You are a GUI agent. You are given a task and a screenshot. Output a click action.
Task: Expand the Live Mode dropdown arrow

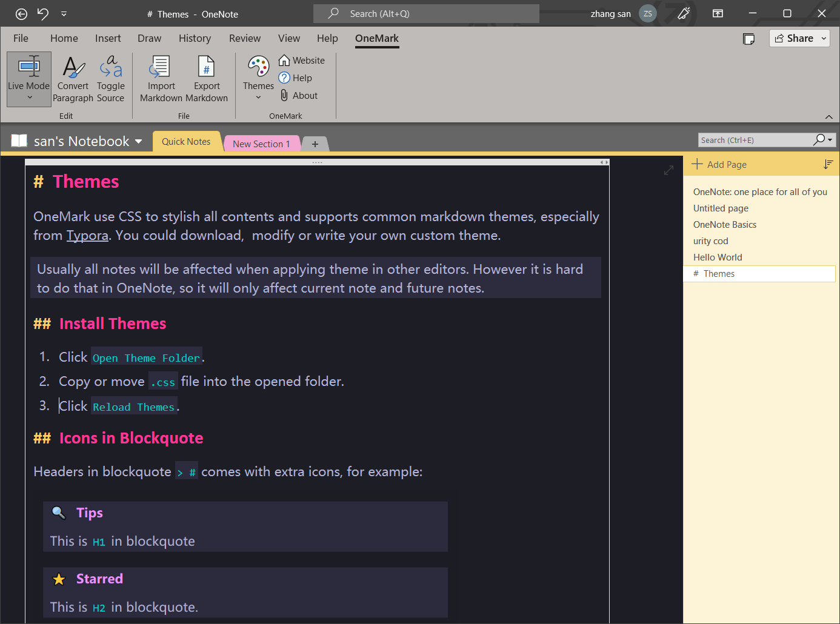pyautogui.click(x=29, y=98)
